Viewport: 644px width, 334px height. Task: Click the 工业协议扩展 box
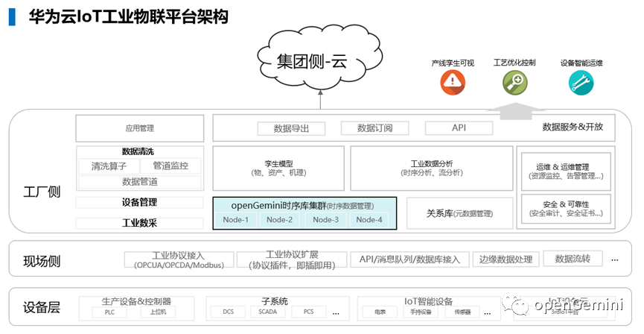click(292, 260)
